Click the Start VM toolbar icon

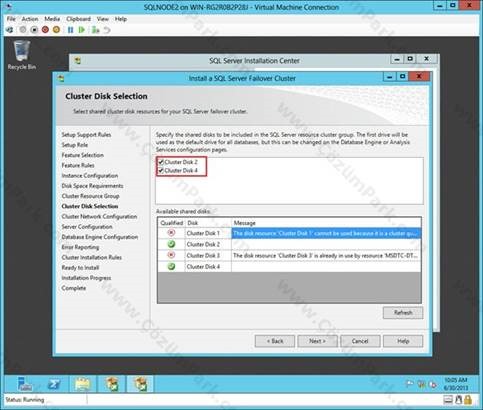(23, 30)
